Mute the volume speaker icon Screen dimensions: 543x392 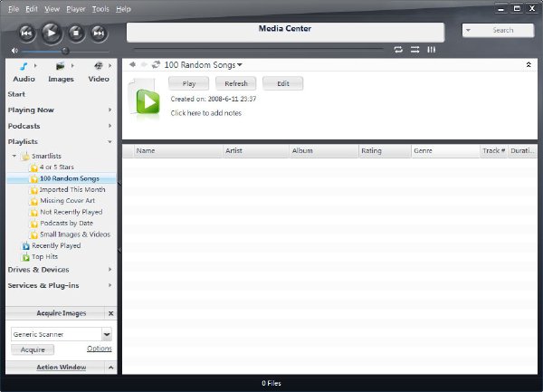14,51
